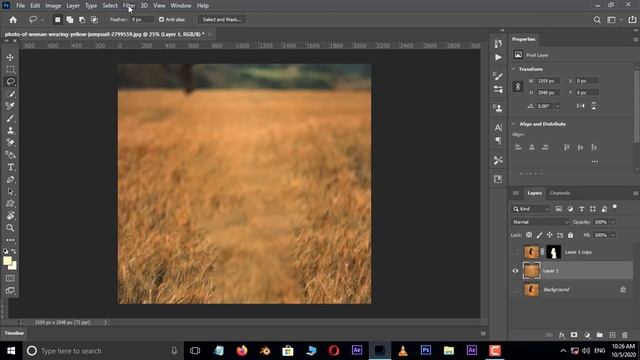Open the Share icon at top right
This screenshot has height=360, width=640.
632,20
